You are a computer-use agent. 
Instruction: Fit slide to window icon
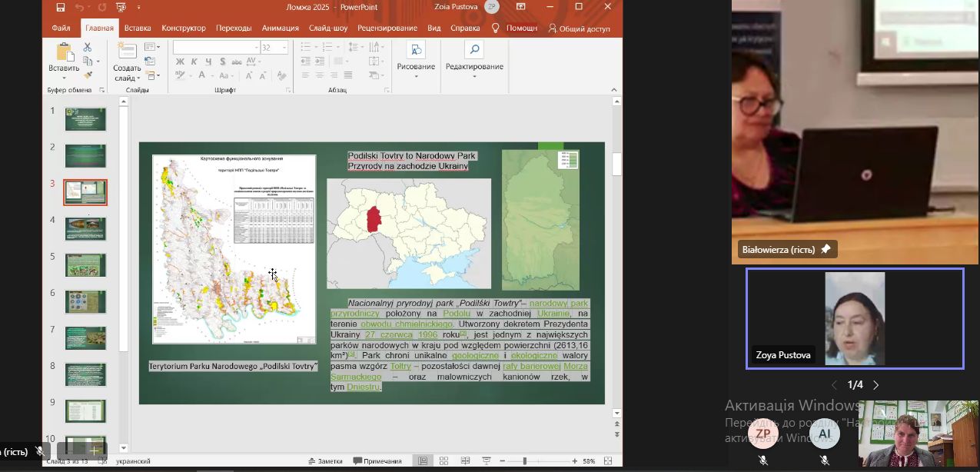click(608, 461)
